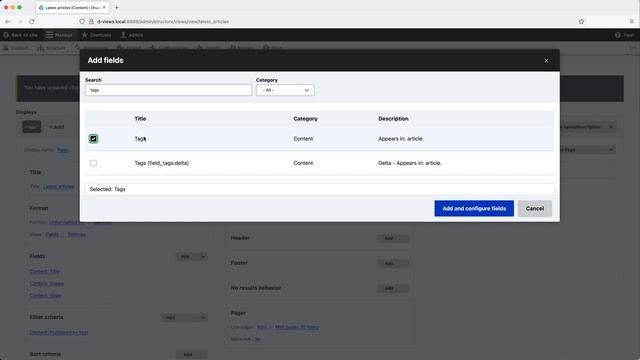Click the More link value under Pager
Image resolution: width=640 pixels, height=360 pixels.
click(x=258, y=339)
